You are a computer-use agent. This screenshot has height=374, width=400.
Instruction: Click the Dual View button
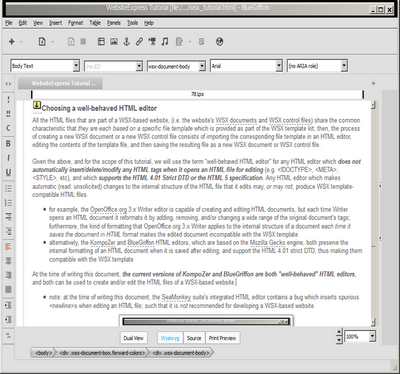coord(133,338)
